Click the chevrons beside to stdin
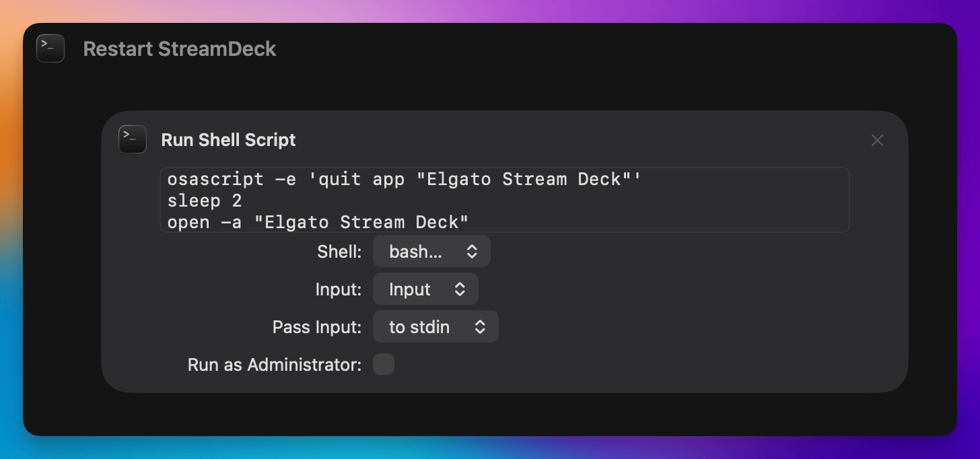 coord(480,327)
